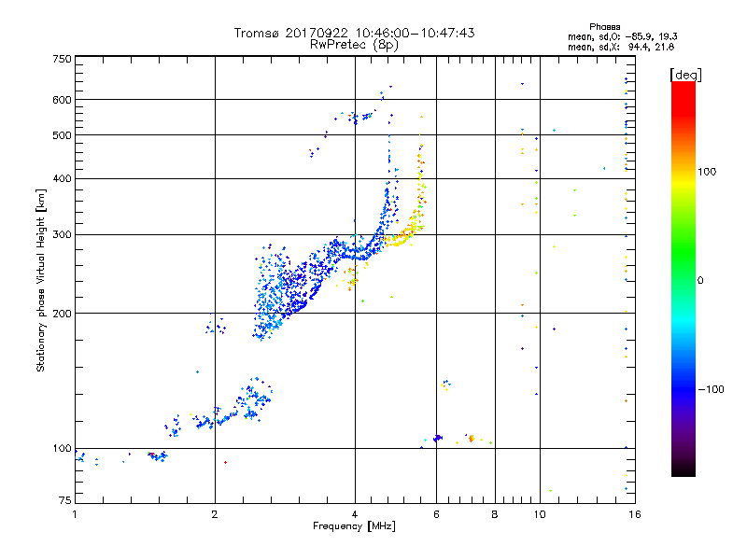Click x-axis tick label '4'
747x560 pixels.
click(355, 514)
